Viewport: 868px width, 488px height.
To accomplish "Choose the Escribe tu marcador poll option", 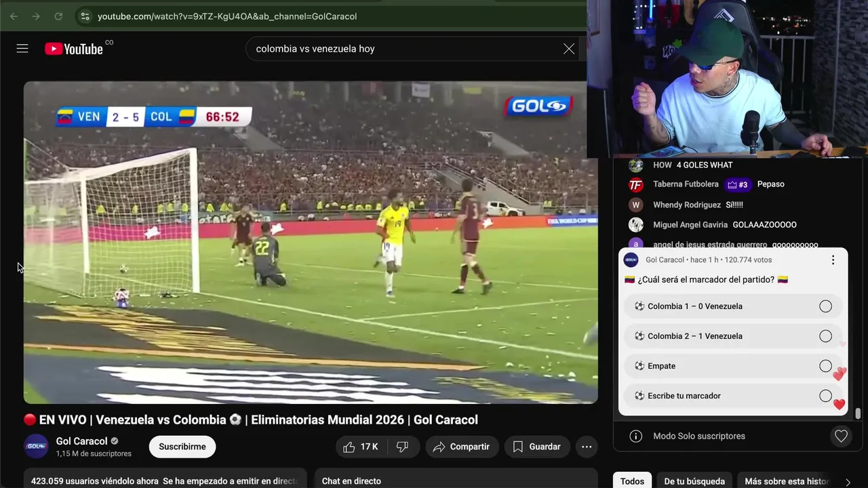I will (x=733, y=396).
